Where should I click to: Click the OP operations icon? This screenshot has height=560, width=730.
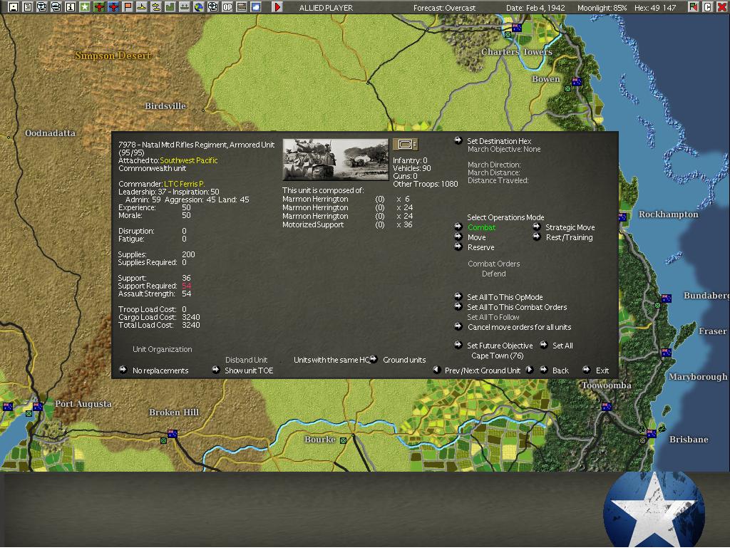[227, 7]
